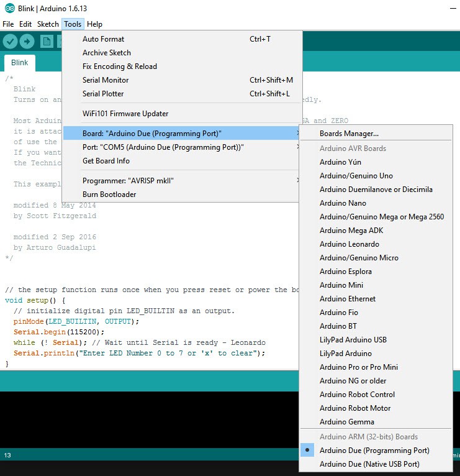Open the Serial Monitor
460x476 pixels.
click(181, 80)
